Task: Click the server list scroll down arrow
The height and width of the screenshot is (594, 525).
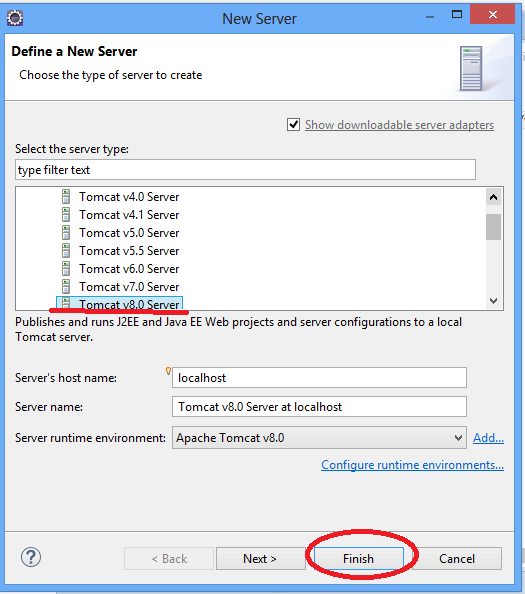Action: click(x=493, y=301)
